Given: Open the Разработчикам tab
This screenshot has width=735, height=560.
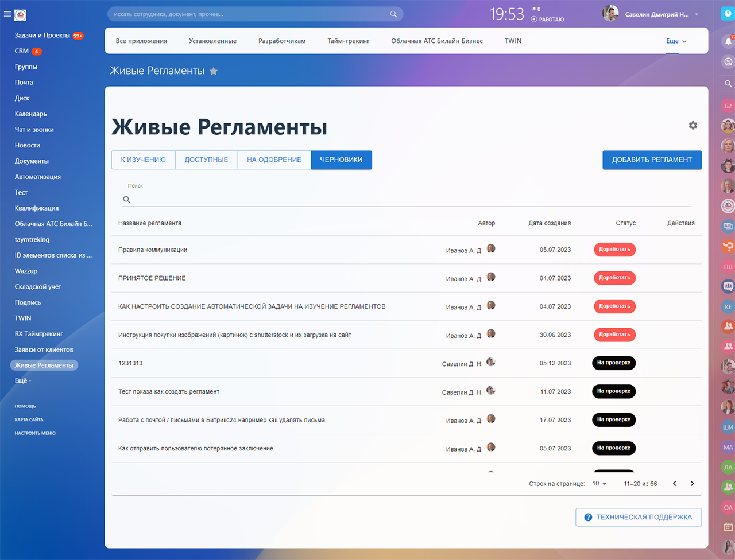Looking at the screenshot, I should coord(282,41).
